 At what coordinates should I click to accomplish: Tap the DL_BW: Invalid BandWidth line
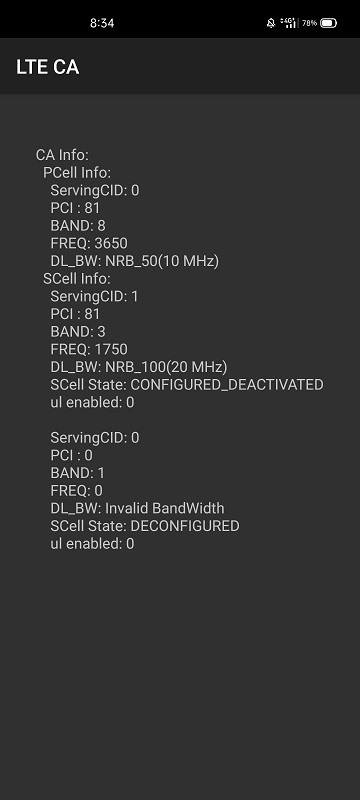(137, 508)
